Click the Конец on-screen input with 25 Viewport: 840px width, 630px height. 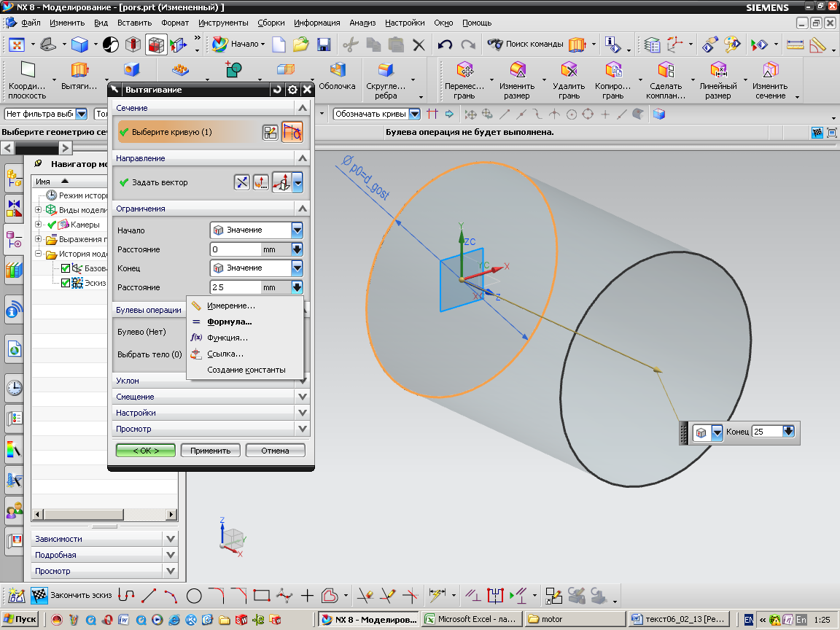(769, 432)
